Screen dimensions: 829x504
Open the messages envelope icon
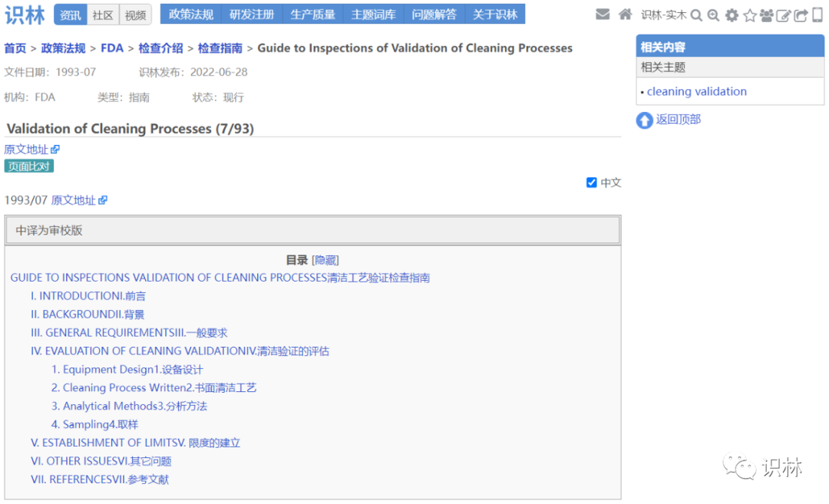[x=603, y=13]
